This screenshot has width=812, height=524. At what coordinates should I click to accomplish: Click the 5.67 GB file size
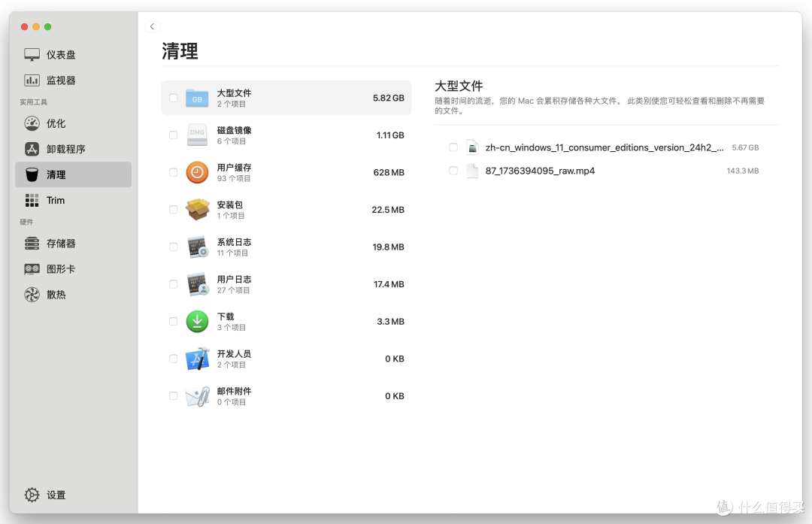click(745, 147)
